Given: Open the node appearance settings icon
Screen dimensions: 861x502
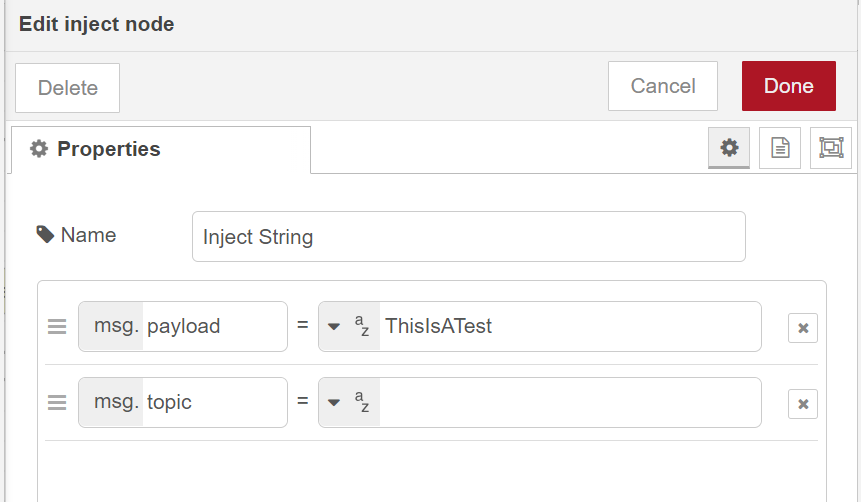Looking at the screenshot, I should (830, 148).
